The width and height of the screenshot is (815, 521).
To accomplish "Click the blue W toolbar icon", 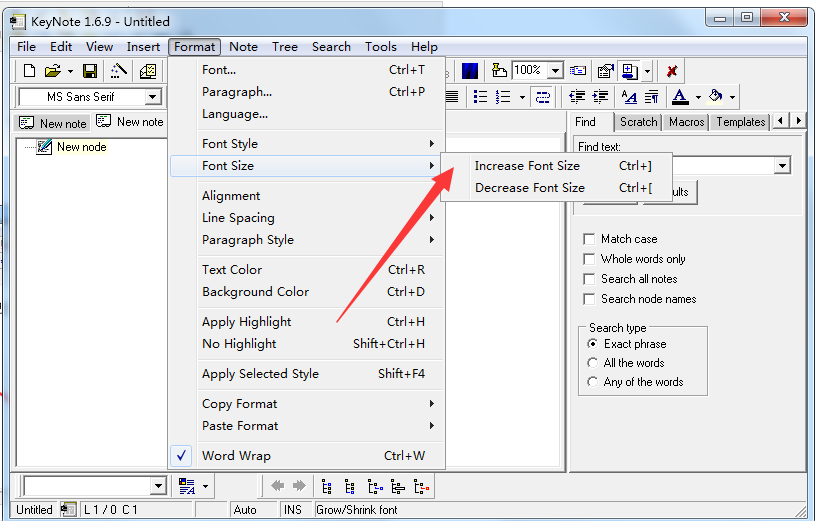I will coord(469,71).
